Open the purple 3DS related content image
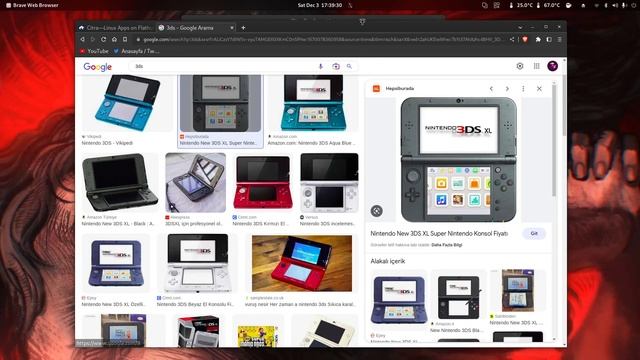 pos(399,300)
